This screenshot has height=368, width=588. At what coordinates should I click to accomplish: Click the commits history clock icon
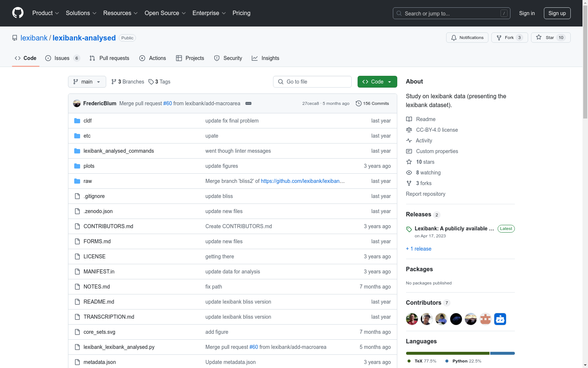pyautogui.click(x=359, y=103)
